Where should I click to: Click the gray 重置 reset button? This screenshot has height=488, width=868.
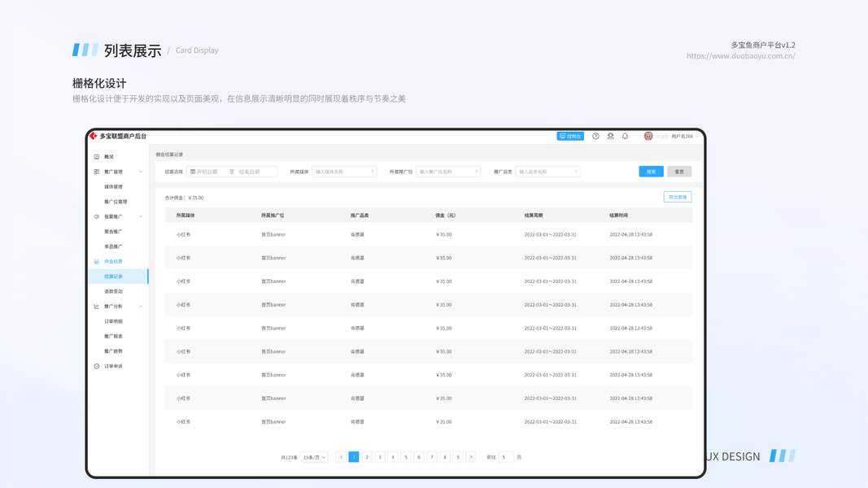[679, 172]
